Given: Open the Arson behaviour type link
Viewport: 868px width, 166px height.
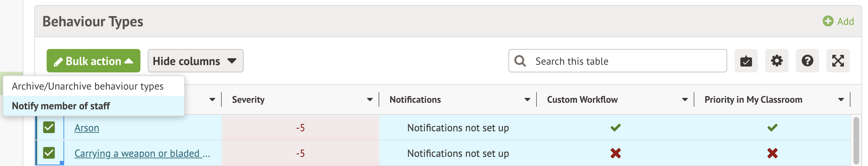Looking at the screenshot, I should [x=87, y=128].
